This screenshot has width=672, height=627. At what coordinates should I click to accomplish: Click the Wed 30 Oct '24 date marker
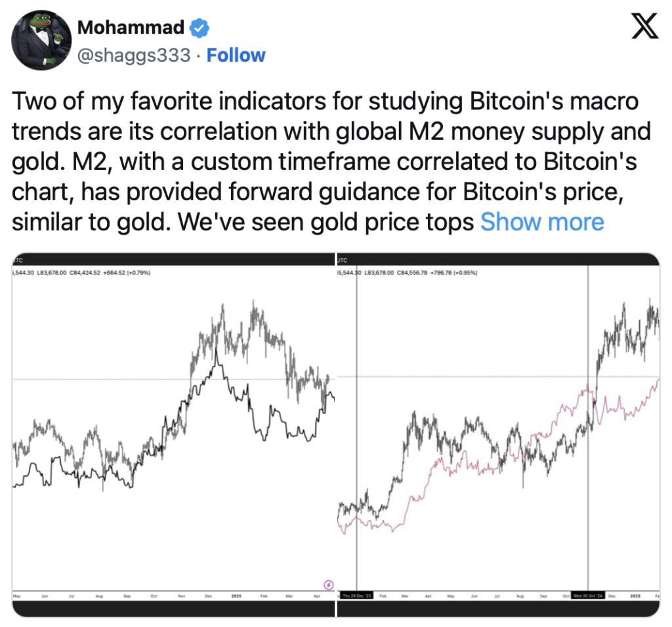[x=588, y=596]
